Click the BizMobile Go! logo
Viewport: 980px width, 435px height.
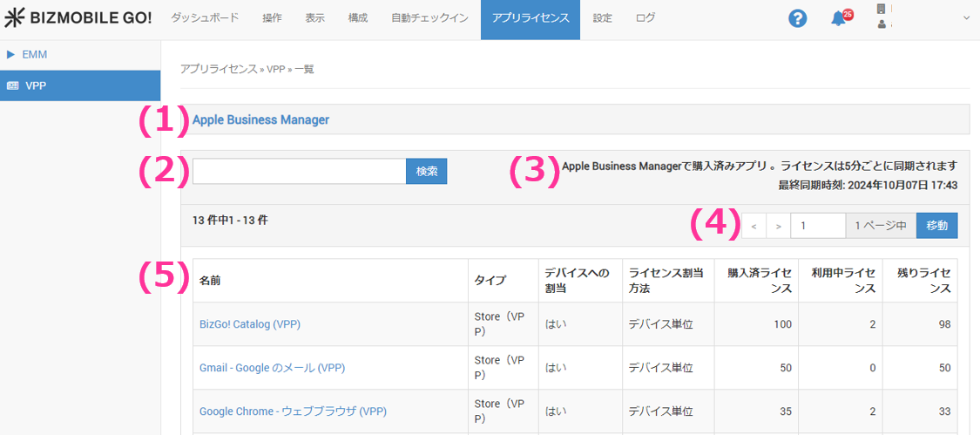tap(78, 18)
